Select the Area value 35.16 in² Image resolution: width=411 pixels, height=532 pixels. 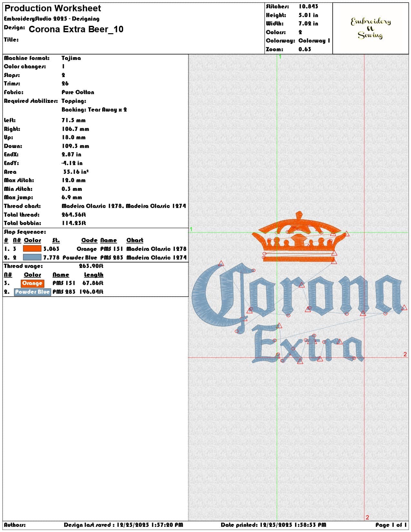click(76, 172)
